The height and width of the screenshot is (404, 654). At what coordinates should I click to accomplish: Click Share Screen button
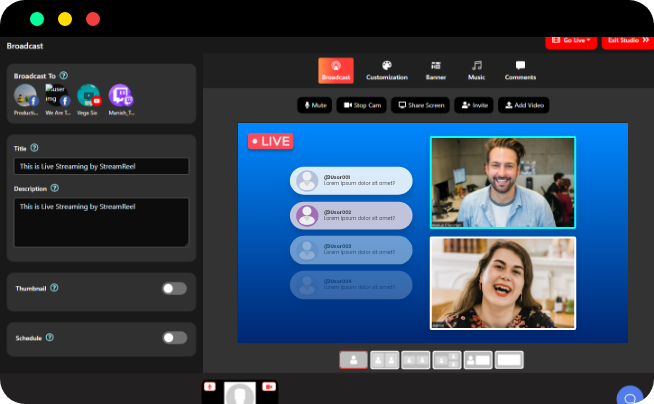click(x=419, y=105)
